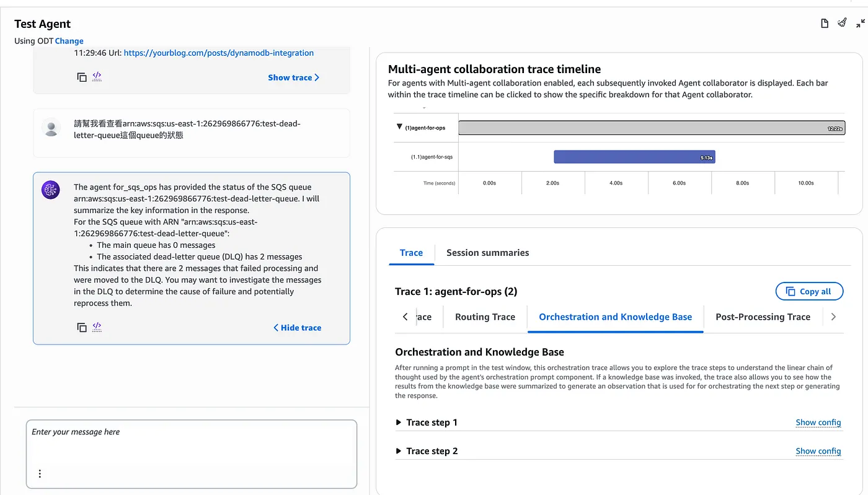Click the agent-for-sqs 5.13s timeline bar
The height and width of the screenshot is (495, 868).
pyautogui.click(x=634, y=157)
